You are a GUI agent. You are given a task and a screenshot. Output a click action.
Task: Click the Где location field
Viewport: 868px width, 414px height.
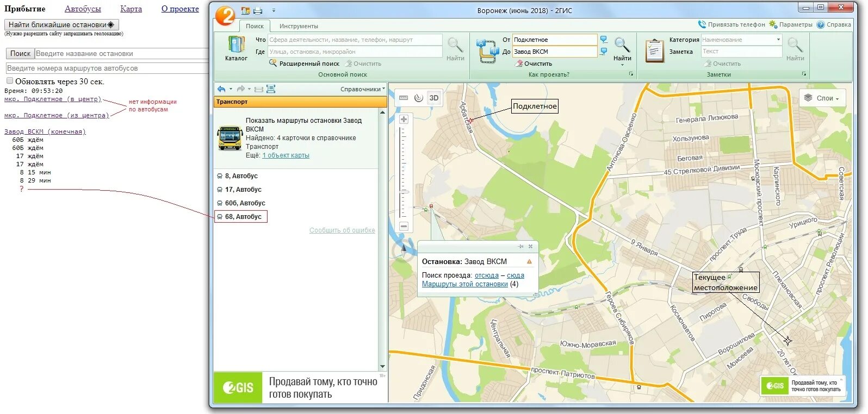pyautogui.click(x=355, y=52)
